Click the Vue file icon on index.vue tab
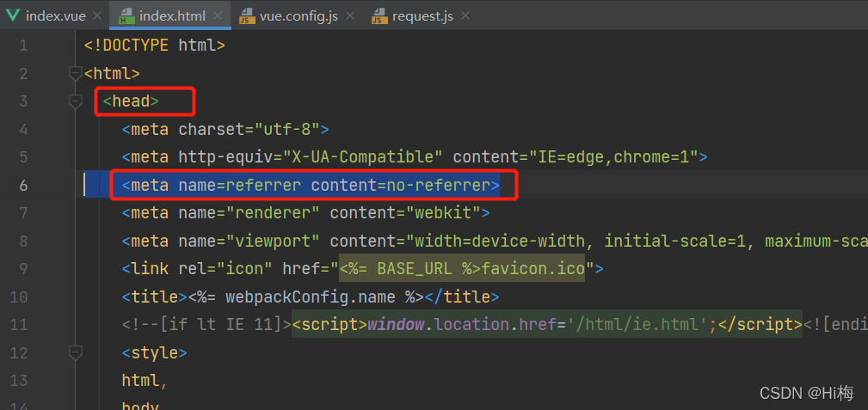 13,15
